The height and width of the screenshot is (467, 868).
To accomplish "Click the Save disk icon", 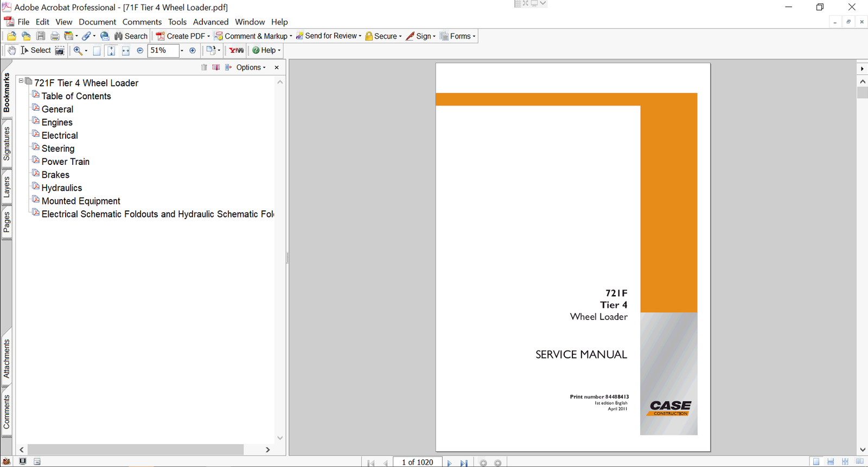I will (41, 36).
